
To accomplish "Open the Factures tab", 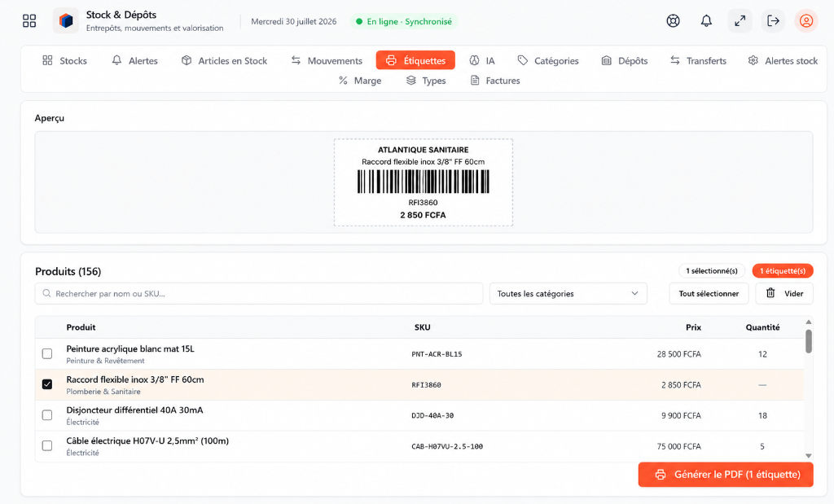I will point(495,81).
